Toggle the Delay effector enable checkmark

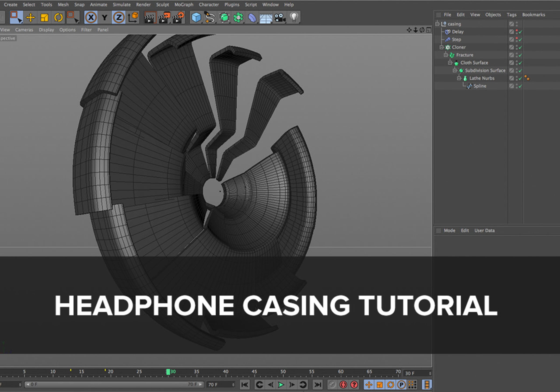[520, 32]
